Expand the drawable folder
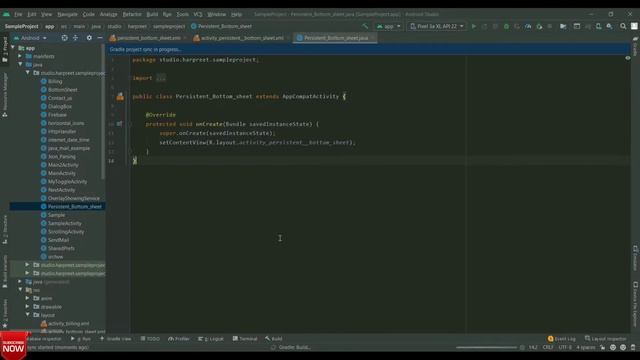Image resolution: width=640 pixels, height=360 pixels. (28, 307)
